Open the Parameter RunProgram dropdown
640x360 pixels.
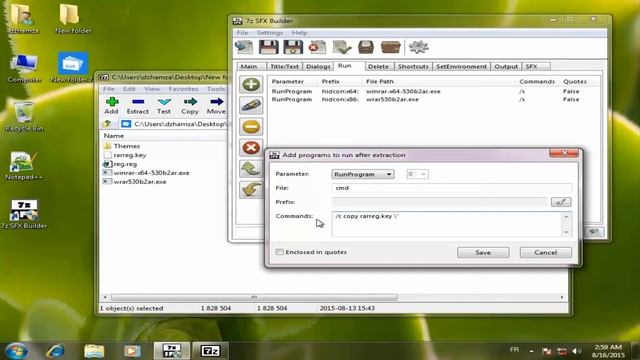[363, 174]
